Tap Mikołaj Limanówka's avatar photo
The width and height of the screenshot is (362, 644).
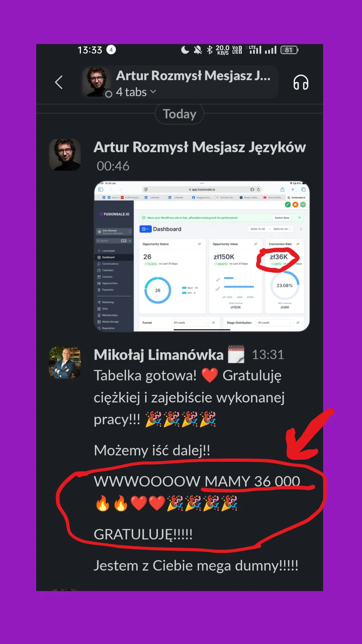(65, 363)
